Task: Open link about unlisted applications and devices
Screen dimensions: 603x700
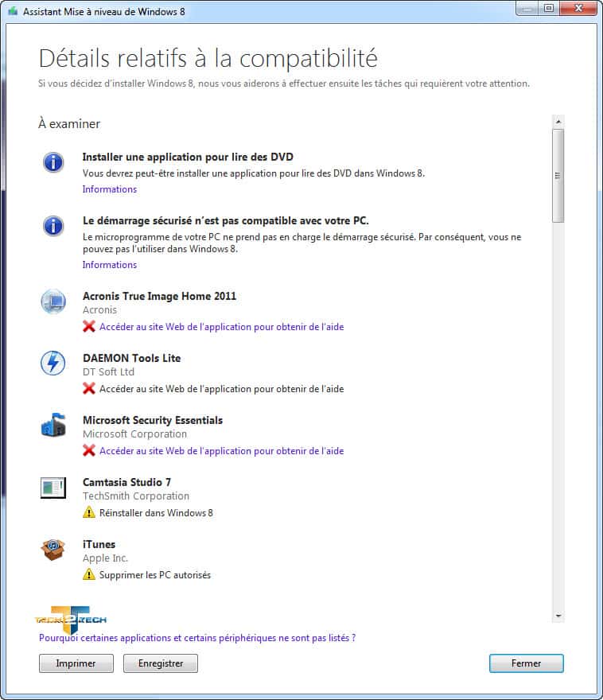Action: point(197,638)
